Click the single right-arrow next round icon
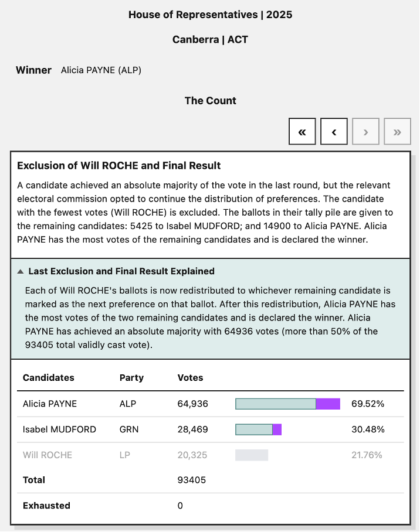Screen dimensions: 420x532 click(x=365, y=131)
